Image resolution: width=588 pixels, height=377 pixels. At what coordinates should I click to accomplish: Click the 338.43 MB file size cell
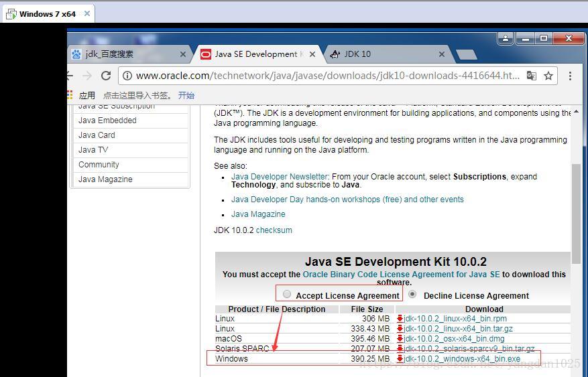(x=369, y=329)
